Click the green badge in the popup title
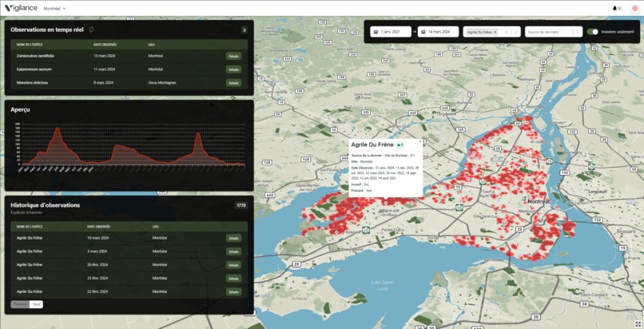The image size is (644, 329). (x=400, y=145)
